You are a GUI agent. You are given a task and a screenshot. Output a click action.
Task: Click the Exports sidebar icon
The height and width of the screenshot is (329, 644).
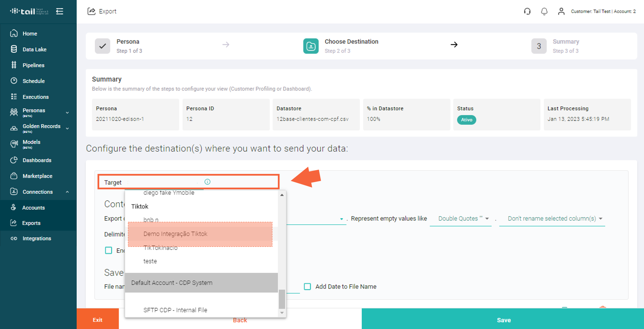14,223
